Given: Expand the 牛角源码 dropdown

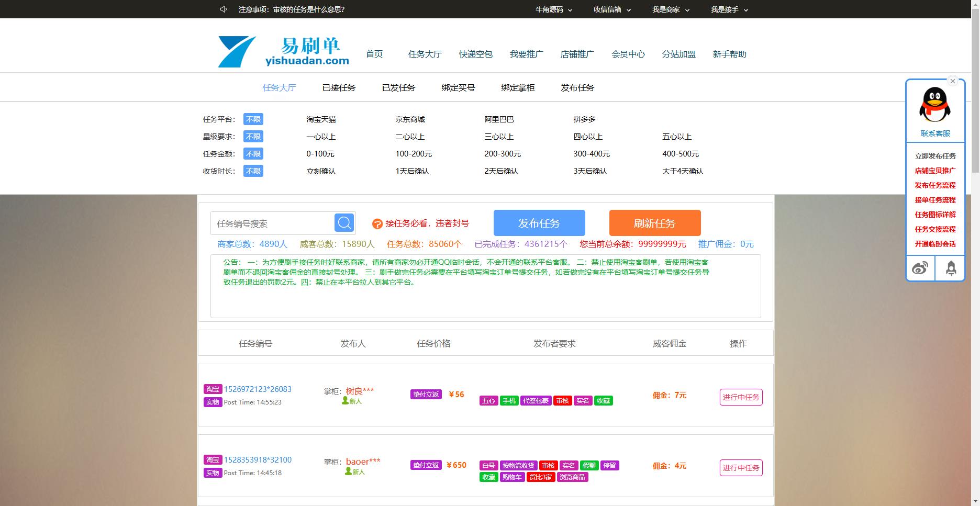Looking at the screenshot, I should pos(554,9).
